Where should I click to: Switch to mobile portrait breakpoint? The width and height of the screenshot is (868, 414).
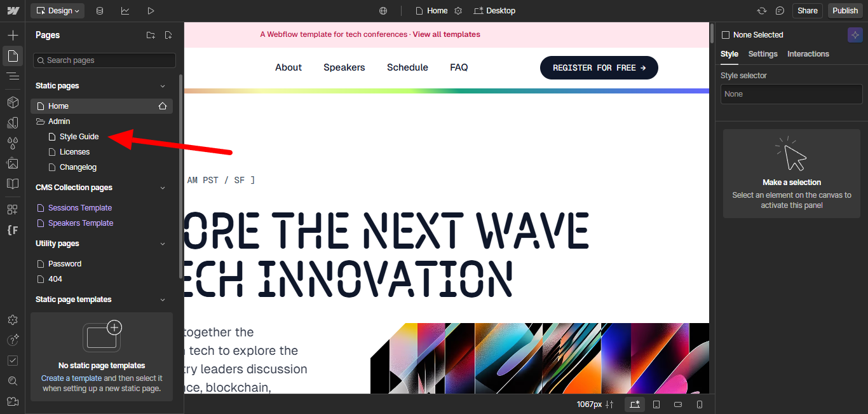(x=700, y=404)
